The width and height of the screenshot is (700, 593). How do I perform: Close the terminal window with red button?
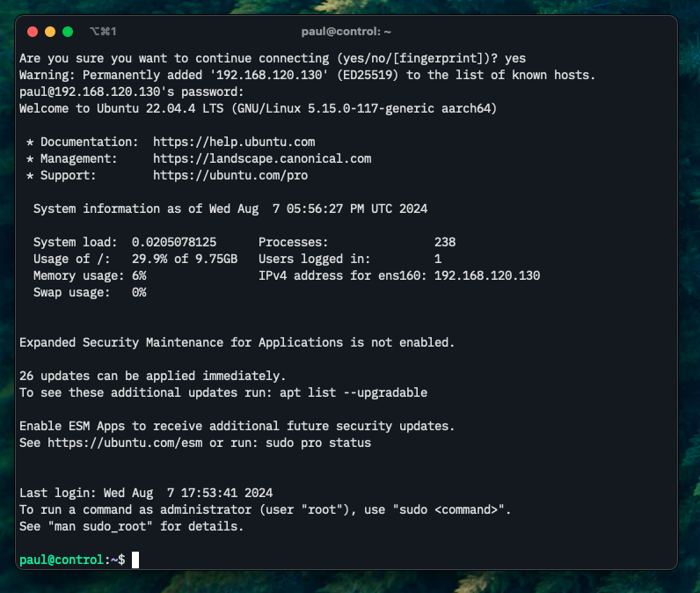[33, 32]
